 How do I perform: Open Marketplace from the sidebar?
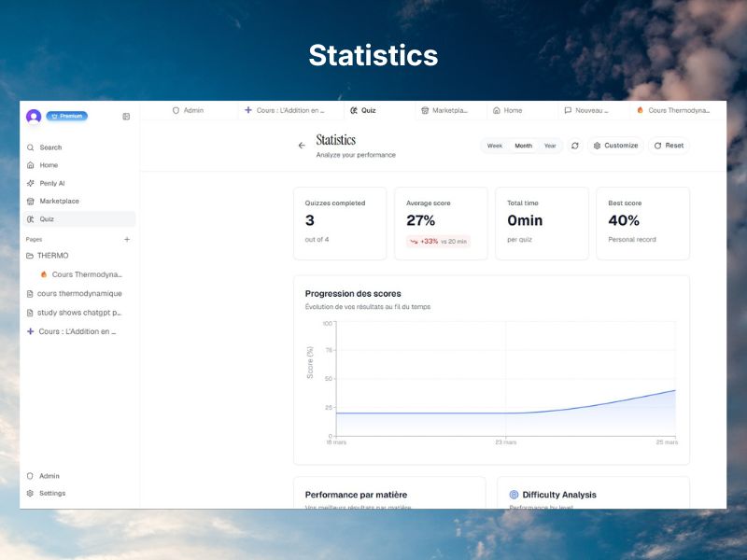pos(59,201)
